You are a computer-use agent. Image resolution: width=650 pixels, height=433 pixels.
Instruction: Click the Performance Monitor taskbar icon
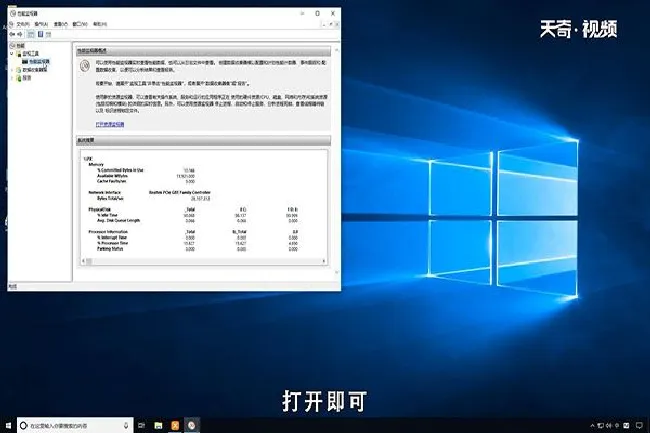(192, 425)
